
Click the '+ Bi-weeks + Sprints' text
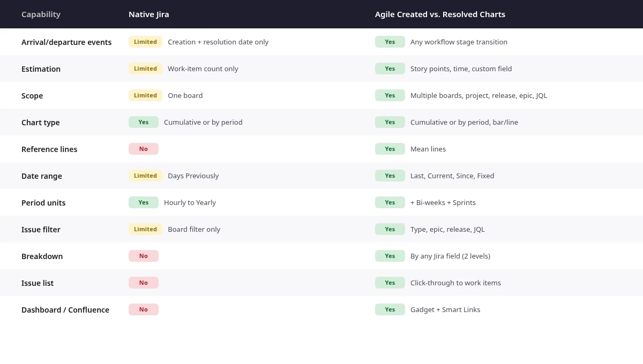click(x=443, y=203)
